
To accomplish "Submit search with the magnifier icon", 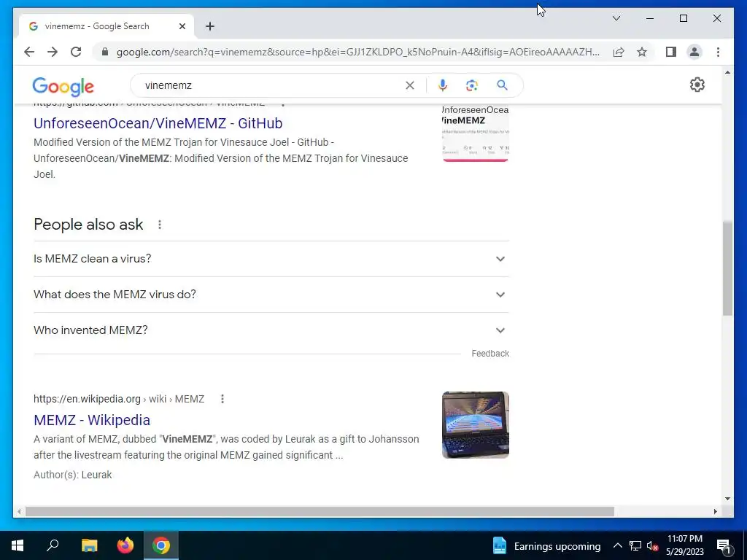I will [502, 85].
